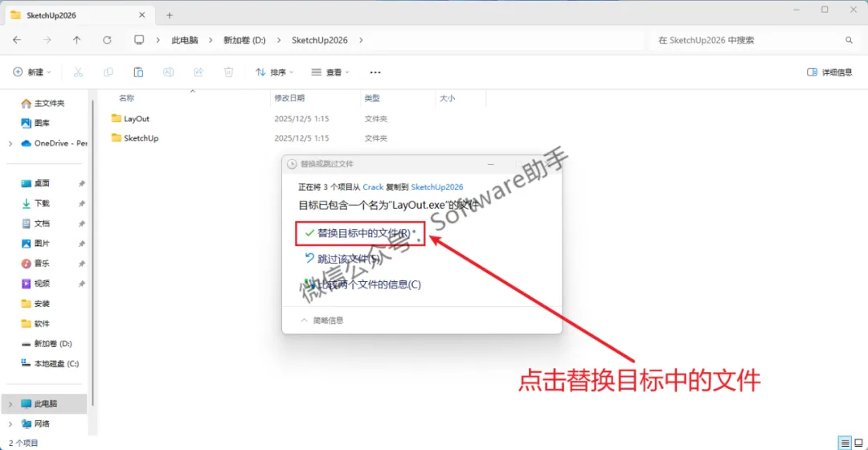This screenshot has width=868, height=450.
Task: Open 本地磁盘 (C:) in sidebar
Action: tap(50, 364)
